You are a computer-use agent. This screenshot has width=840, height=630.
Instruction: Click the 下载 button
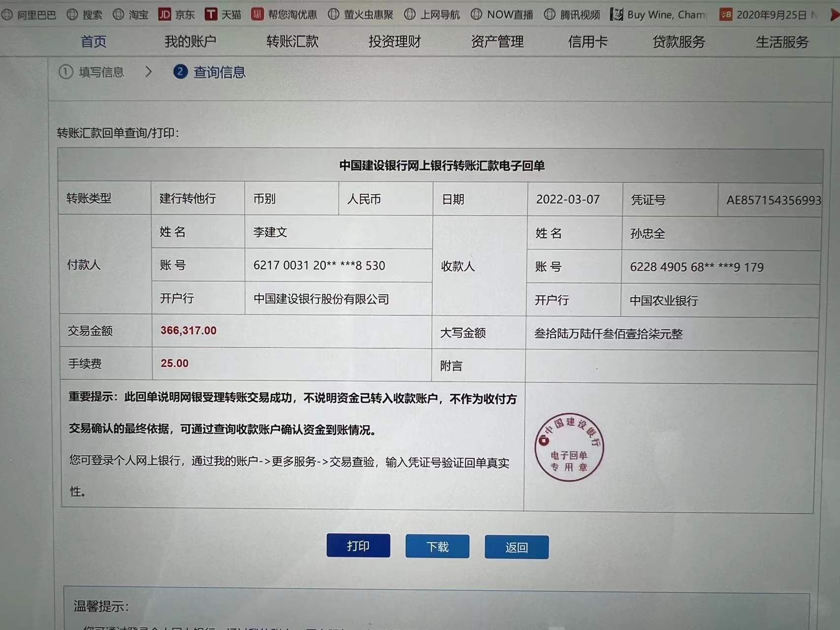[437, 546]
